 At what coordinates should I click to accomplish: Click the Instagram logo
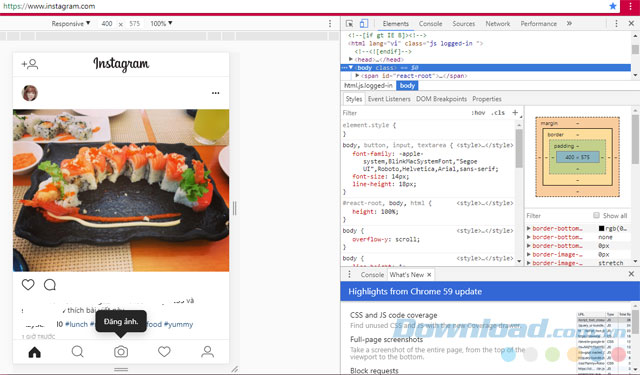(121, 64)
